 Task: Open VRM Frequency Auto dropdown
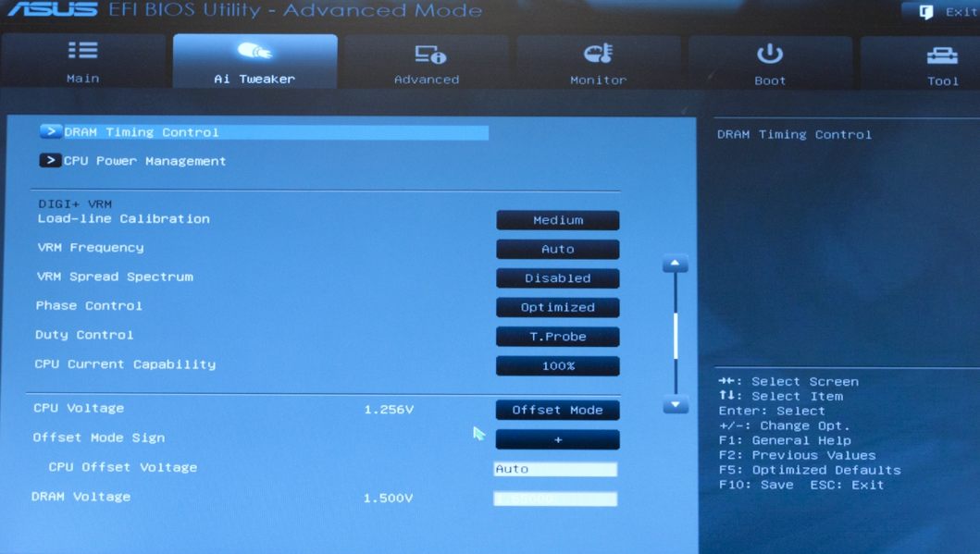pyautogui.click(x=557, y=249)
